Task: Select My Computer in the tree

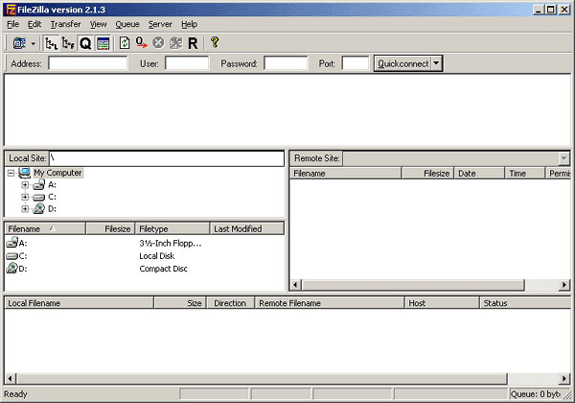Action: point(58,173)
